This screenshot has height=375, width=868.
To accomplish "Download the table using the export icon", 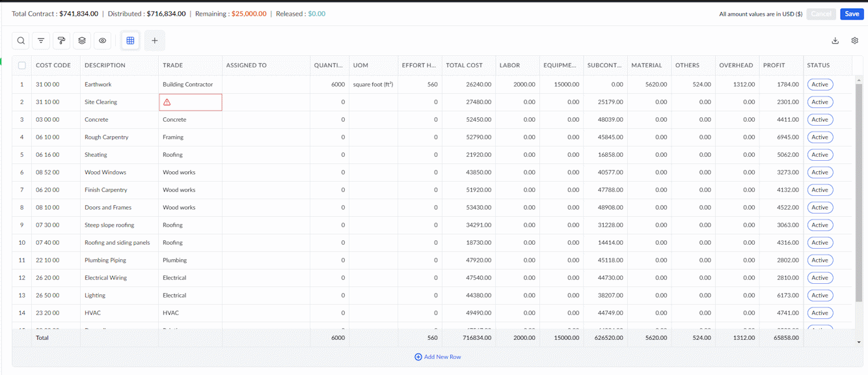I will pos(835,40).
